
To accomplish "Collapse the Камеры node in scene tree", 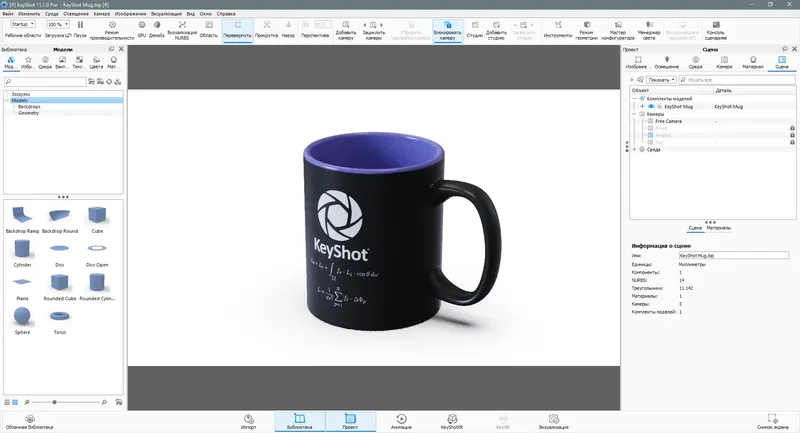I will tap(635, 114).
